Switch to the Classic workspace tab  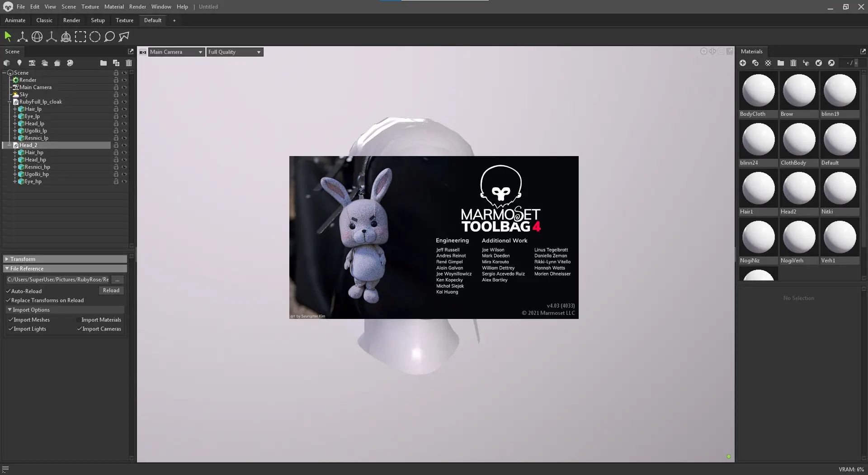44,20
